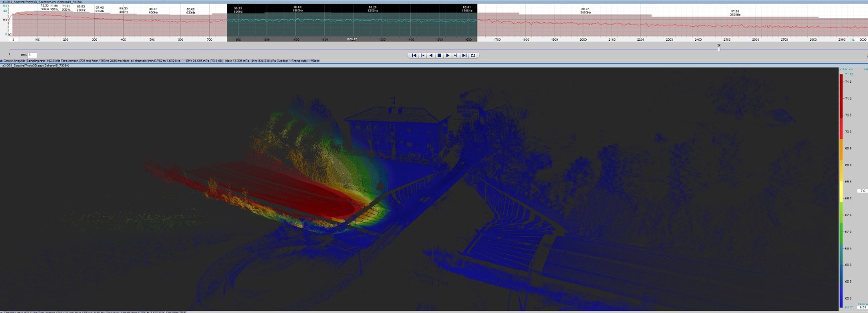Image resolution: width=868 pixels, height=313 pixels.
Task: Click the dynamic range value box beside color scale
Action: (863, 191)
